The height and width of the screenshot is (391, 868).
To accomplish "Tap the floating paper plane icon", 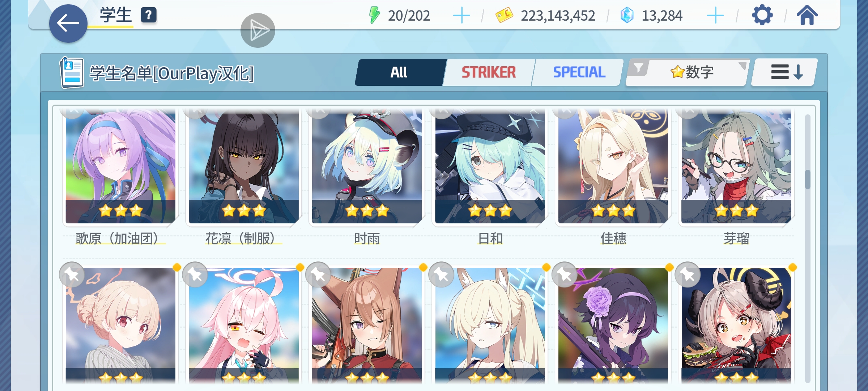I will (258, 30).
